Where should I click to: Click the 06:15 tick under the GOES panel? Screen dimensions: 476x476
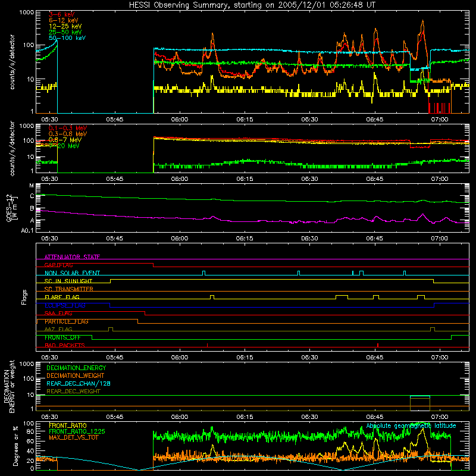[x=245, y=239]
